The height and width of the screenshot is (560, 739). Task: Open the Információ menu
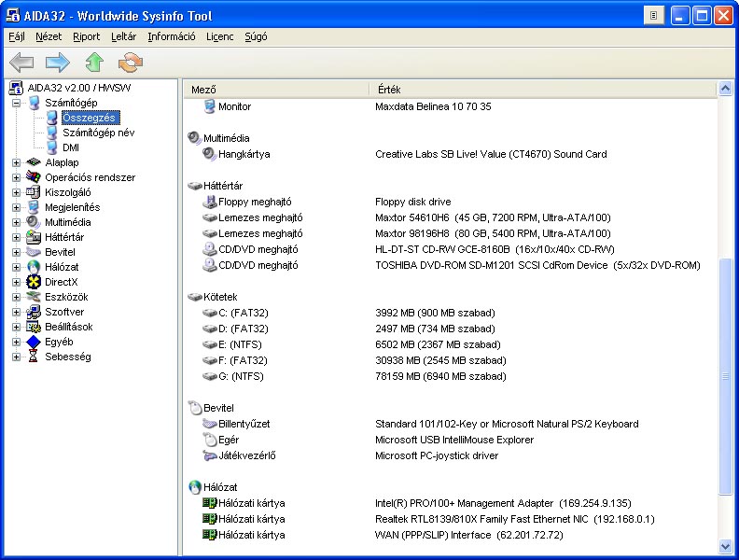coord(171,36)
